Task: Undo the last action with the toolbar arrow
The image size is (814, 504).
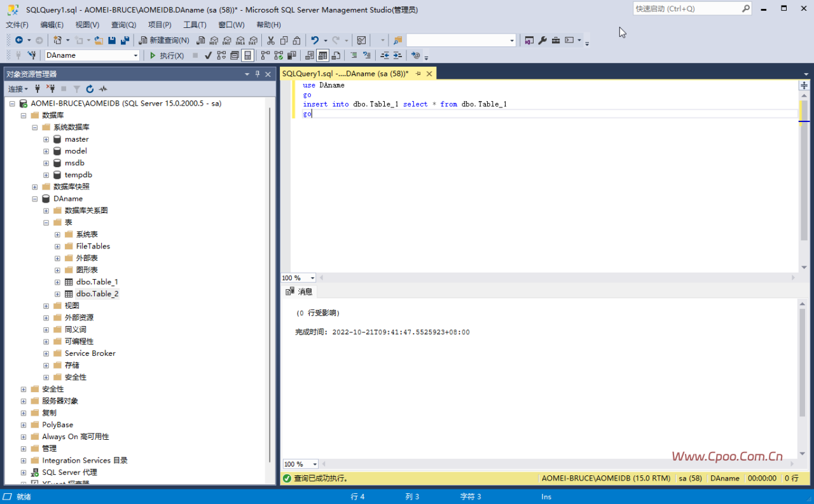Action: pos(314,40)
